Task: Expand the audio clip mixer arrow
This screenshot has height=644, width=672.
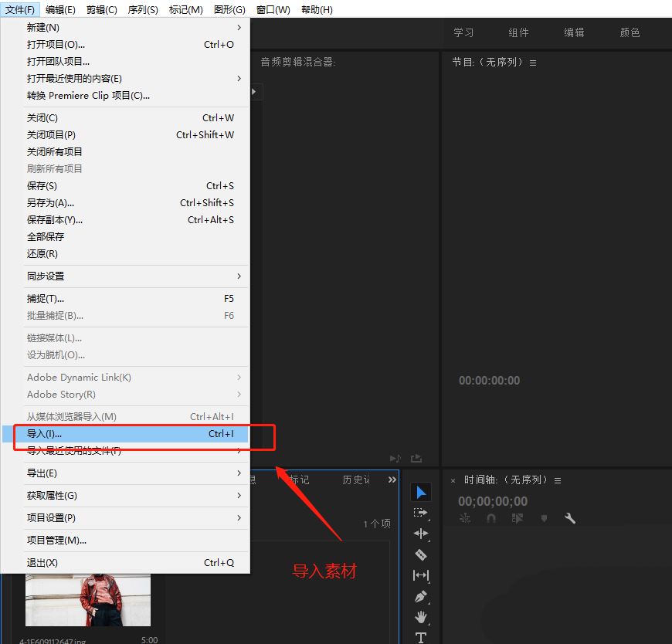Action: point(253,91)
